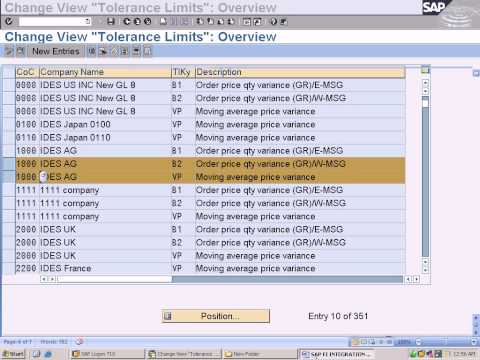Click the icon left of New Entries

click(21, 51)
